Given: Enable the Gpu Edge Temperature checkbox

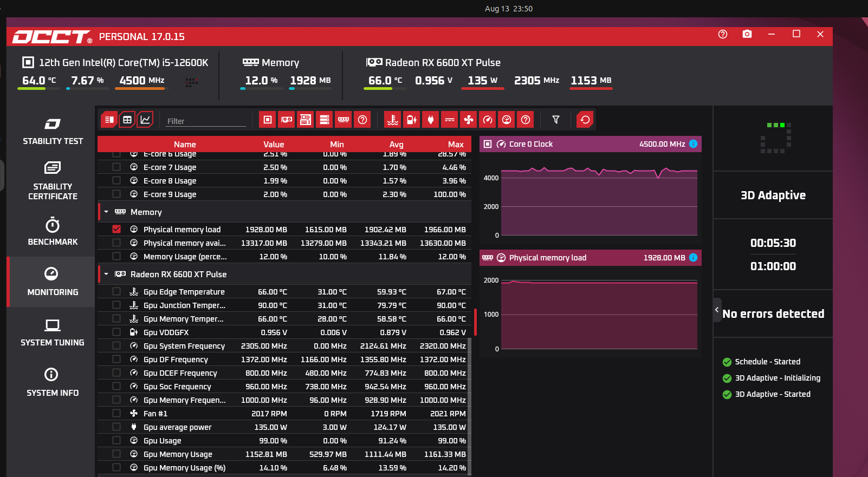Looking at the screenshot, I should [x=116, y=291].
